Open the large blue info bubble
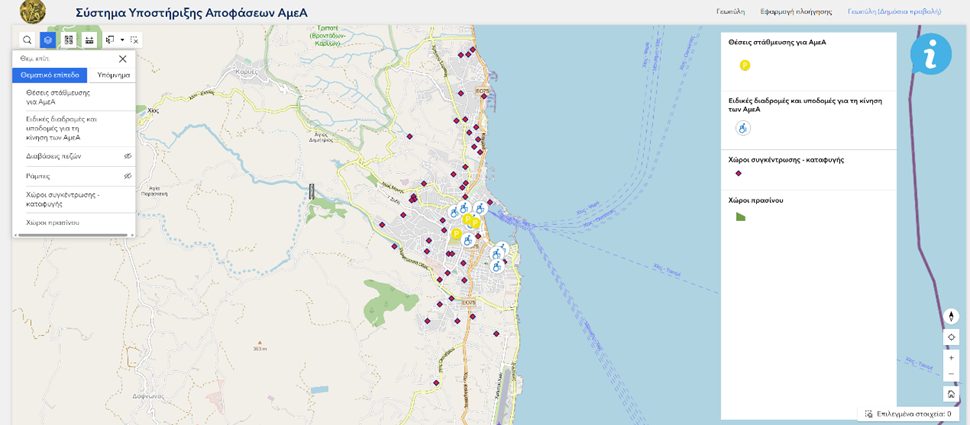The image size is (970, 425). pyautogui.click(x=930, y=54)
